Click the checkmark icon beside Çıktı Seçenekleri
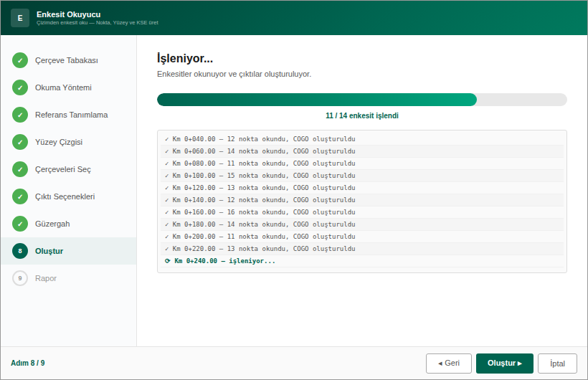The height and width of the screenshot is (380, 588). (x=20, y=196)
